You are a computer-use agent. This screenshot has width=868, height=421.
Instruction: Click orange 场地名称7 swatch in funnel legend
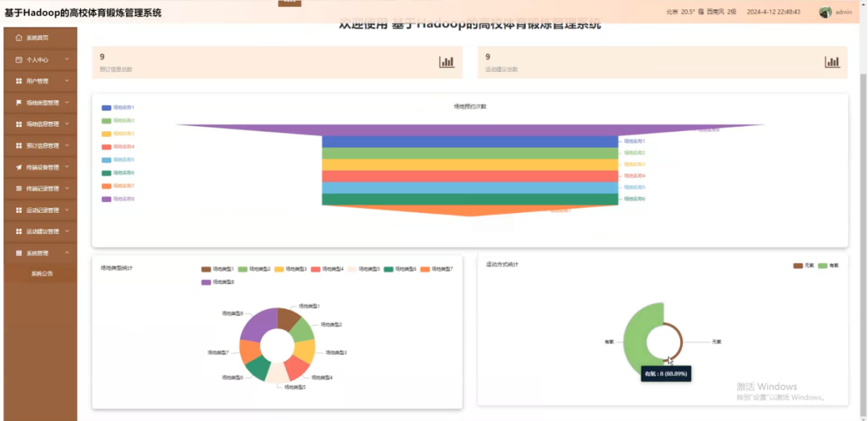pyautogui.click(x=107, y=186)
